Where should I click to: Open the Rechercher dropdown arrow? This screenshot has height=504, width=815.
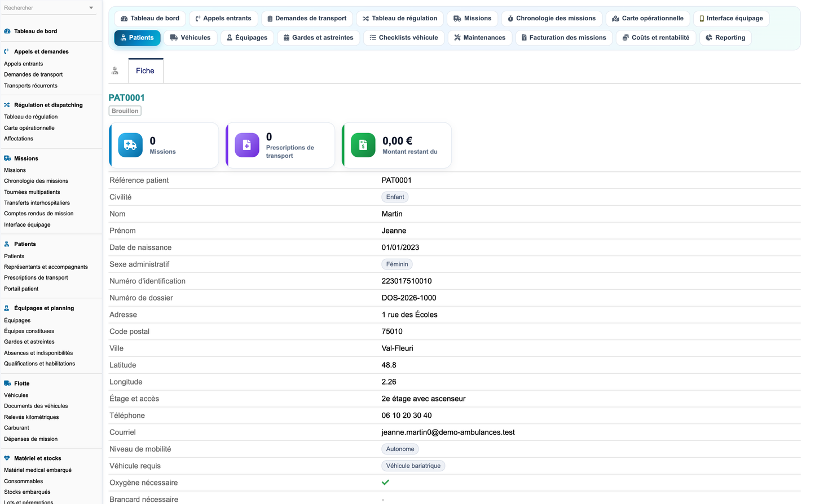91,8
